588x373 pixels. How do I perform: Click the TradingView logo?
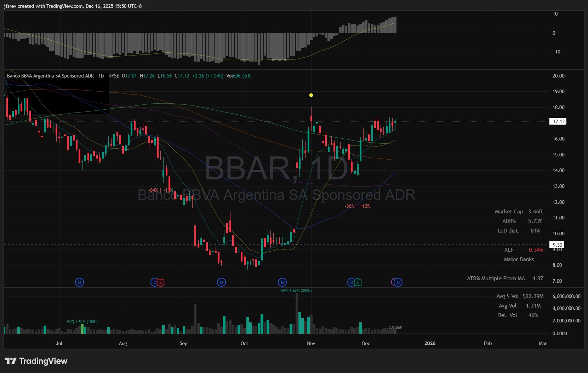[x=36, y=361]
